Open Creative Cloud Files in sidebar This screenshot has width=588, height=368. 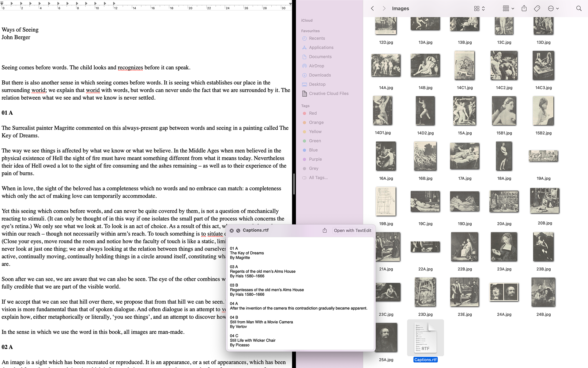(x=329, y=94)
